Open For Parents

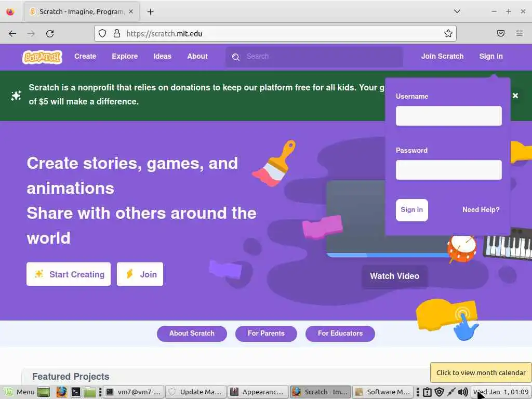click(266, 334)
